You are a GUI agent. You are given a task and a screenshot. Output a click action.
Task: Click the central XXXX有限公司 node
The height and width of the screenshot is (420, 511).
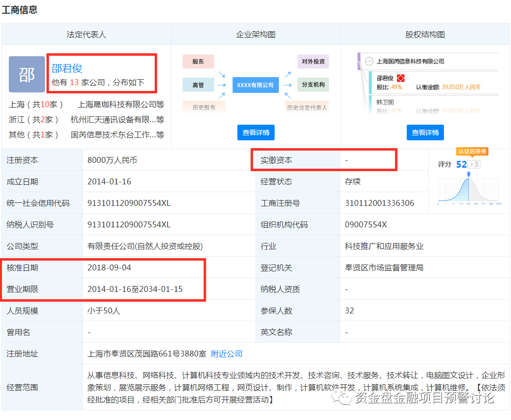[x=255, y=85]
